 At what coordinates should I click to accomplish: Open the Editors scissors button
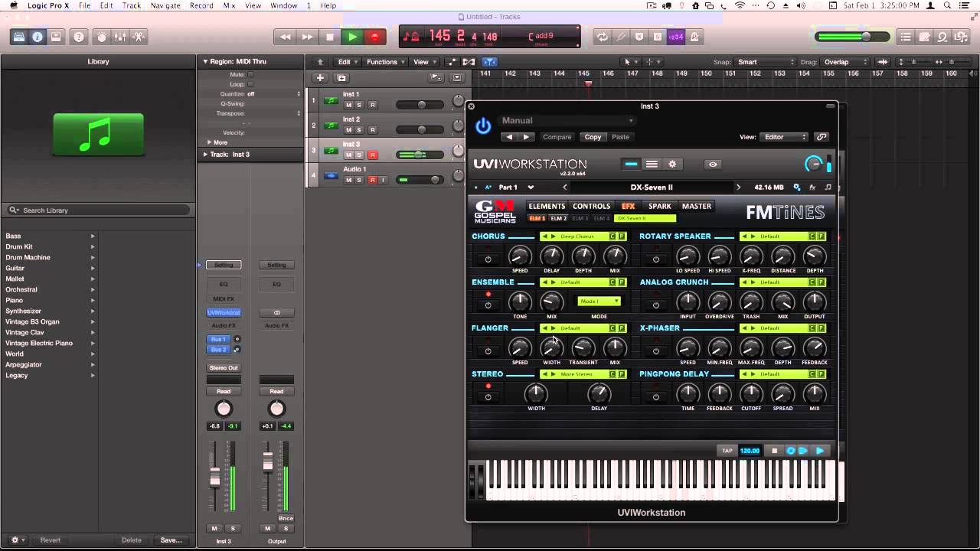coord(139,37)
